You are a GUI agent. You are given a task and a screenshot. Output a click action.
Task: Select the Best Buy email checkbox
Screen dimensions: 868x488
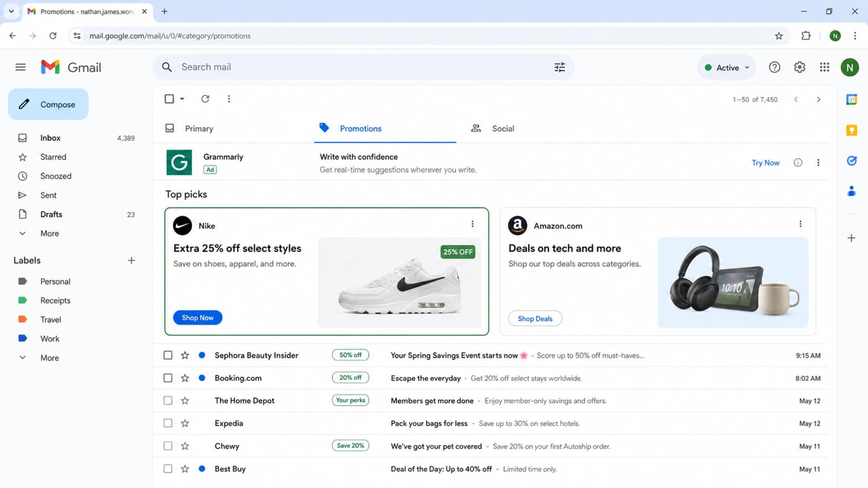168,469
